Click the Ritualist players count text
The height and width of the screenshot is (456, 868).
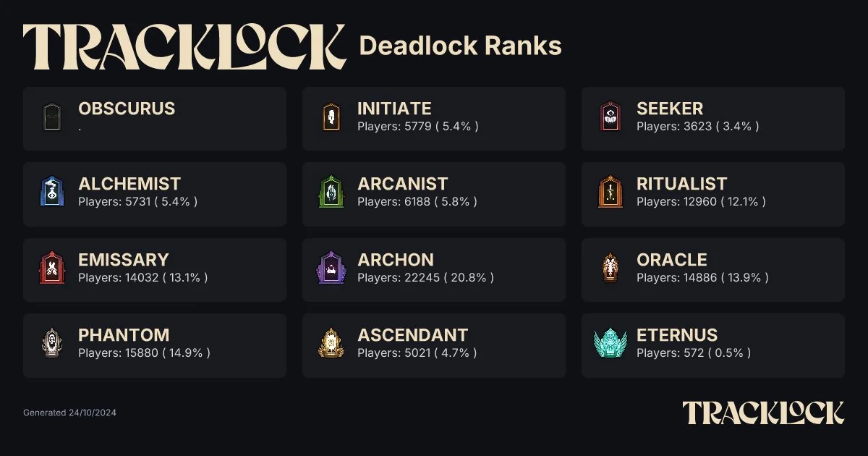[700, 202]
